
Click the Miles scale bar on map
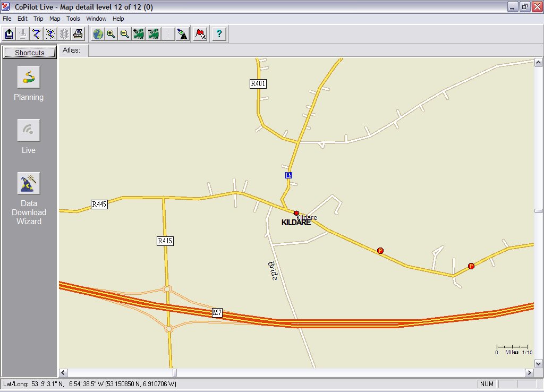513,350
